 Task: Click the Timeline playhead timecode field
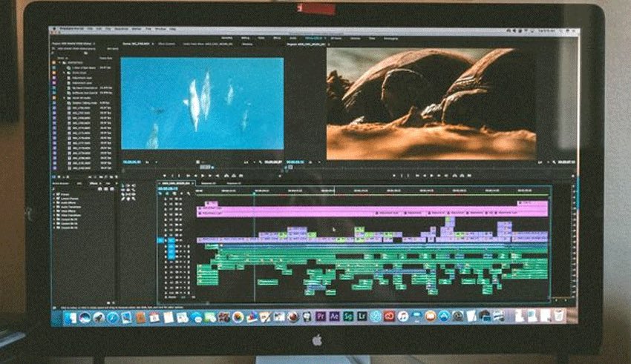click(x=168, y=188)
